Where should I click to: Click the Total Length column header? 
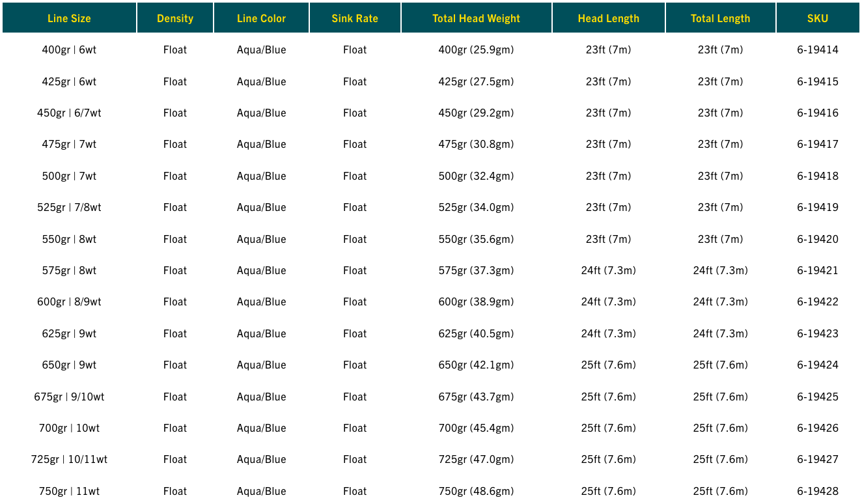coord(720,18)
